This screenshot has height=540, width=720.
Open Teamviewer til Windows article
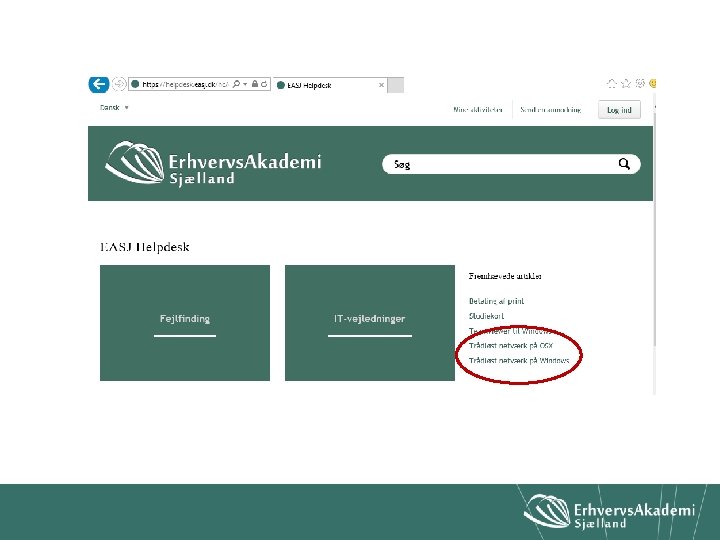pos(509,331)
